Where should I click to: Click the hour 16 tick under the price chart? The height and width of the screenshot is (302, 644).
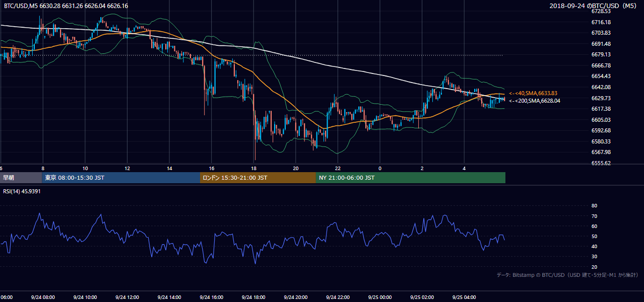(x=212, y=168)
